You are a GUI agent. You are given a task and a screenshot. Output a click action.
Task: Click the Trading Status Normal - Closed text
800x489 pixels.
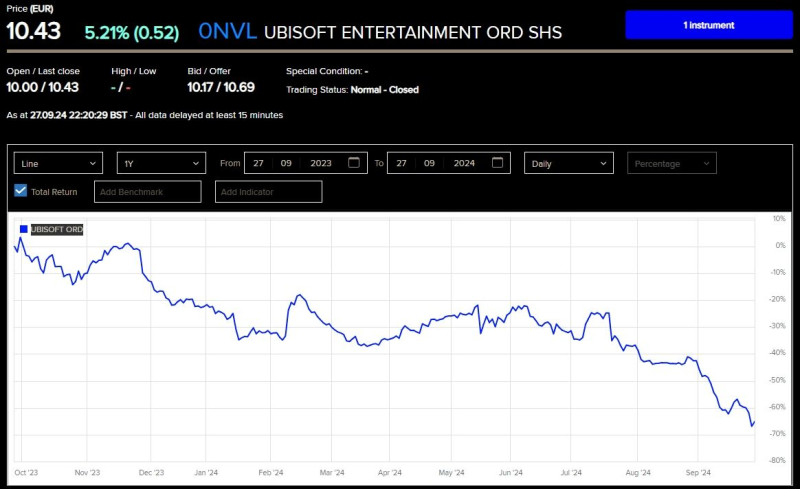point(385,90)
